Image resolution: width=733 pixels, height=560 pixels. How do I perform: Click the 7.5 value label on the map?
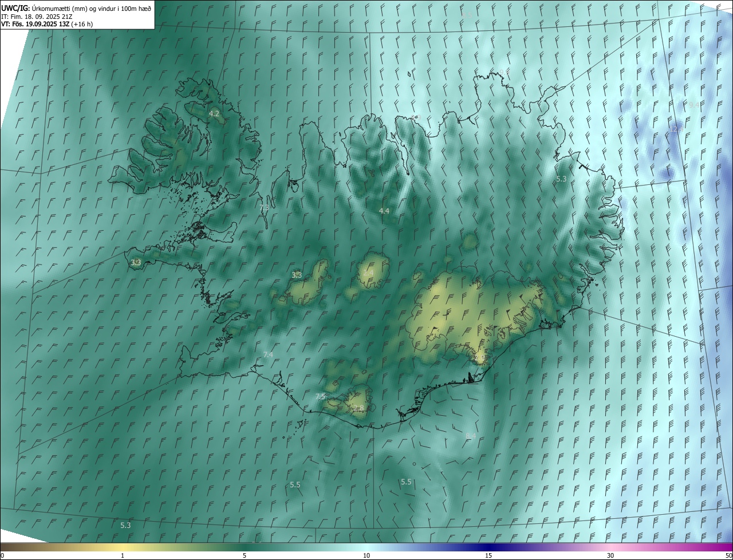pos(321,397)
